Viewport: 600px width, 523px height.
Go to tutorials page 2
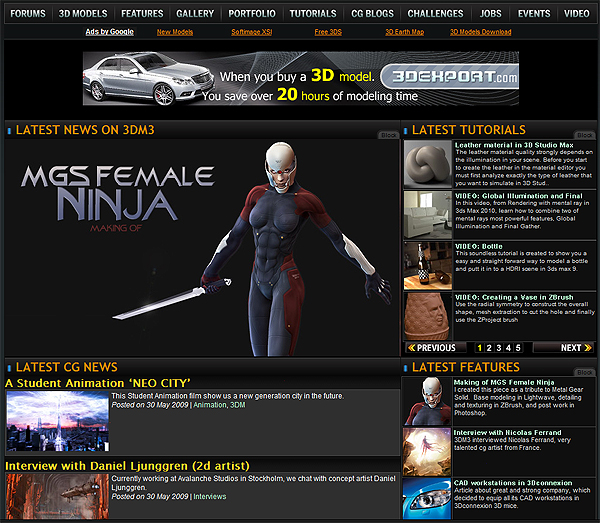(x=489, y=348)
